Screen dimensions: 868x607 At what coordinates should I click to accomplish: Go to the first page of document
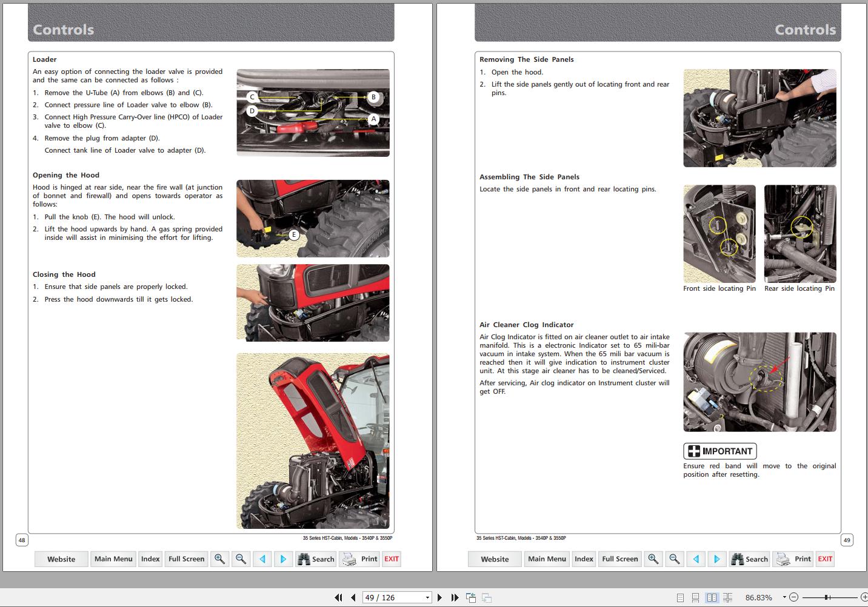click(x=338, y=597)
